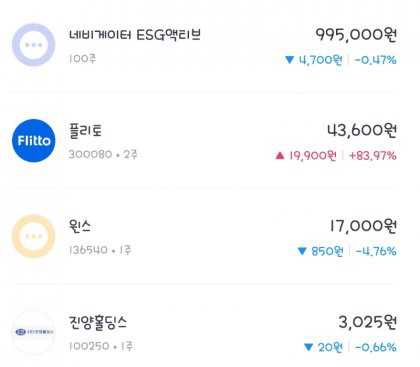Tap the +83.97% return figure
420x367 pixels.
point(373,156)
